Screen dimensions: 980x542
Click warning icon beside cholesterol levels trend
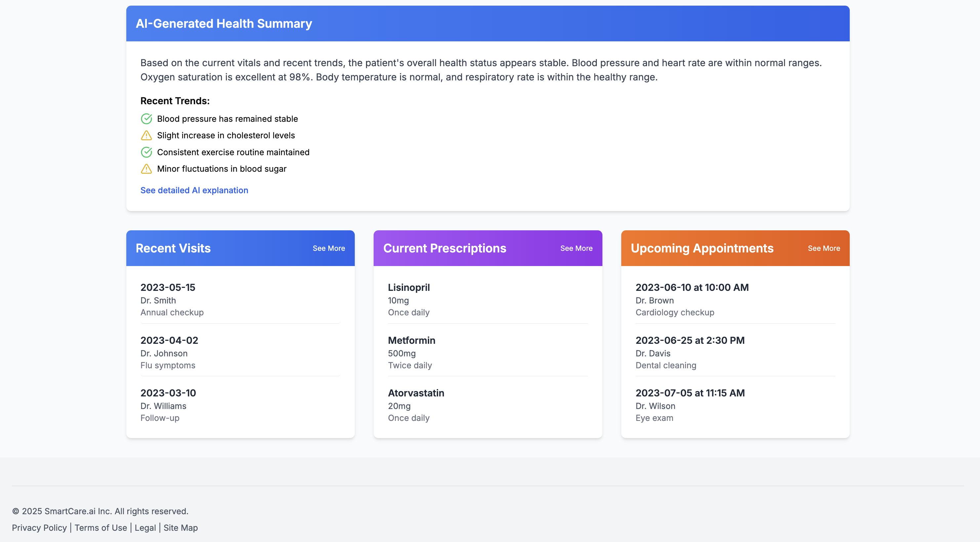coord(146,136)
